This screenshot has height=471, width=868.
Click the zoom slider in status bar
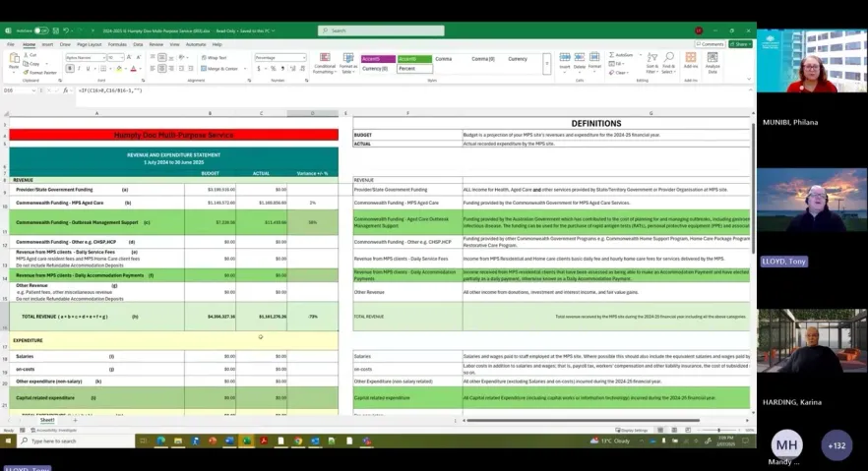(x=719, y=430)
